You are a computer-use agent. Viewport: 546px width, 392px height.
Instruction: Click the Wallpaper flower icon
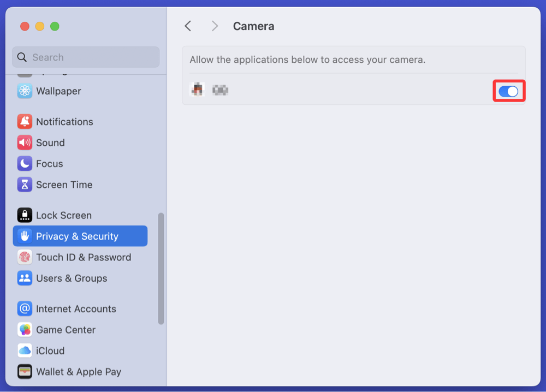[25, 91]
